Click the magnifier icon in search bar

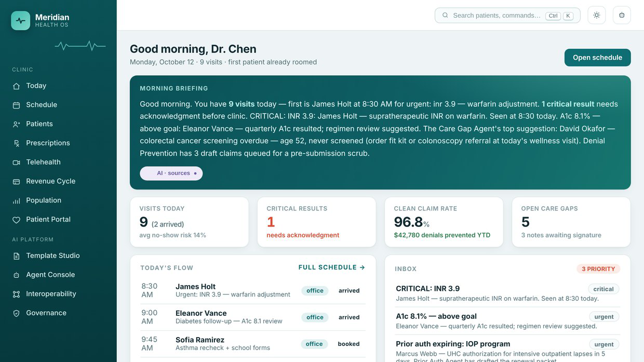pyautogui.click(x=445, y=15)
